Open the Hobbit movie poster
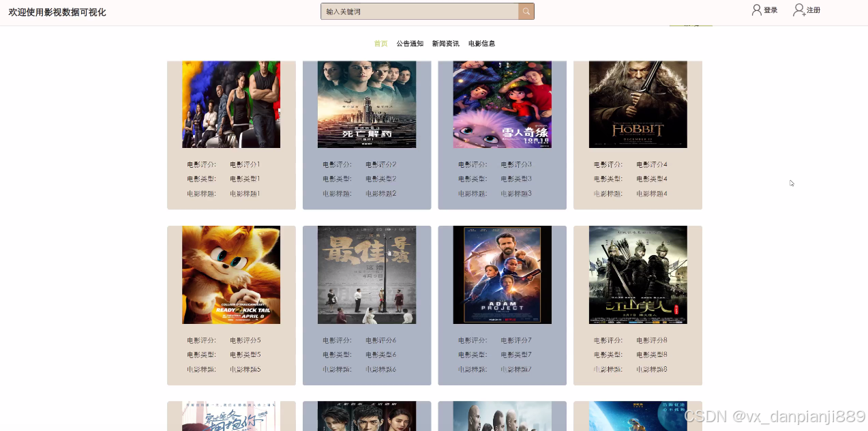The width and height of the screenshot is (868, 431). point(638,104)
